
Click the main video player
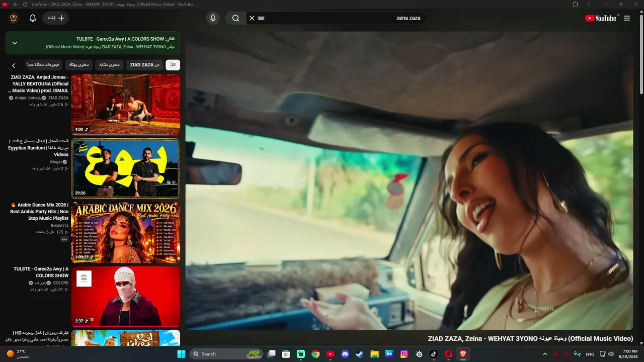pyautogui.click(x=409, y=180)
